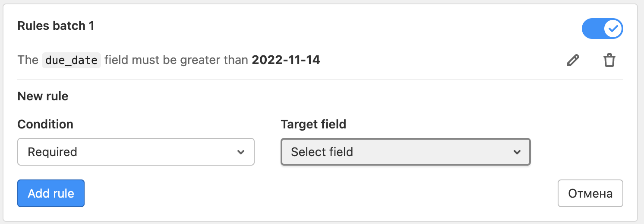This screenshot has height=224, width=644.
Task: Click the 'must be greater than' rule text
Action: pos(190,60)
